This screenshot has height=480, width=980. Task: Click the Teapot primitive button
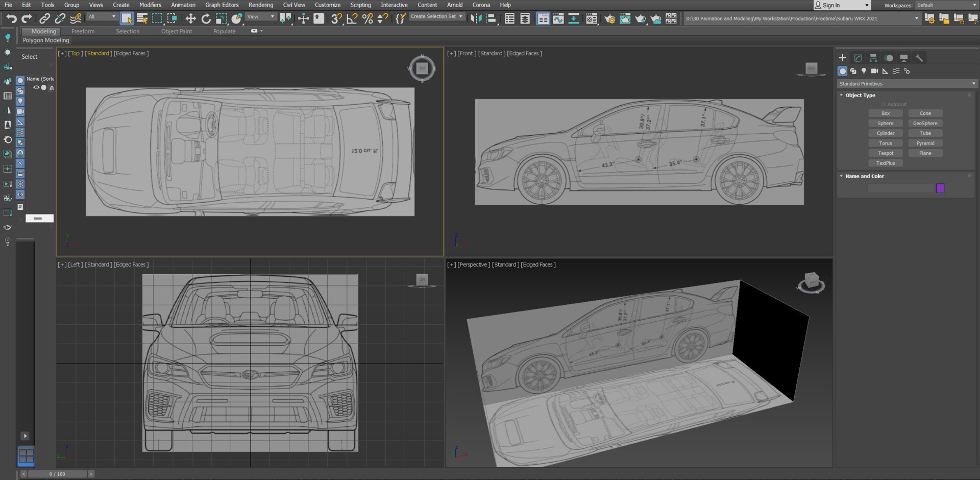click(x=886, y=153)
